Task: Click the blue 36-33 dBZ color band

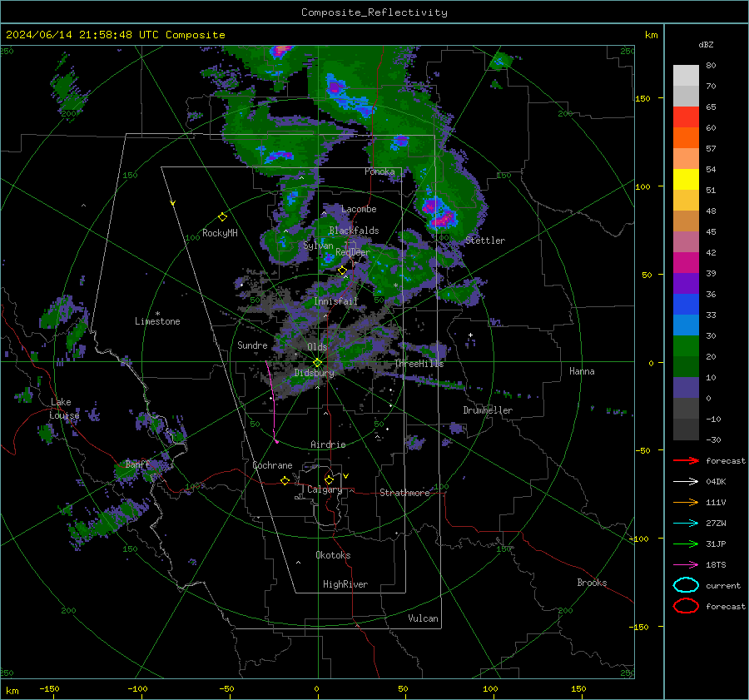Action: pyautogui.click(x=686, y=305)
